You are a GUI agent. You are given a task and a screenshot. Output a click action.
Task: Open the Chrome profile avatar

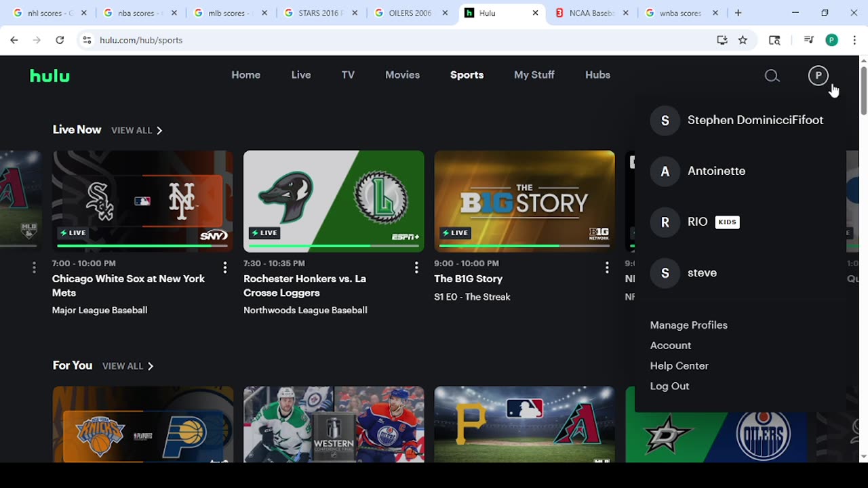coord(831,40)
